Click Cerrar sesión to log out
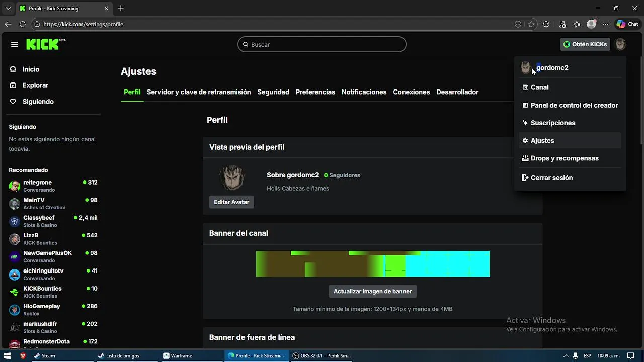This screenshot has height=362, width=644. click(570, 178)
